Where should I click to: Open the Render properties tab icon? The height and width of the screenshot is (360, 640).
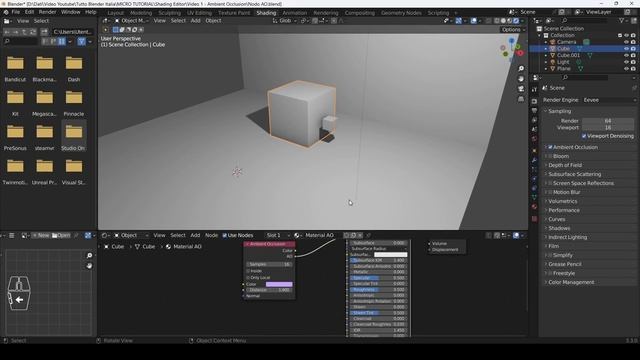[x=534, y=101]
